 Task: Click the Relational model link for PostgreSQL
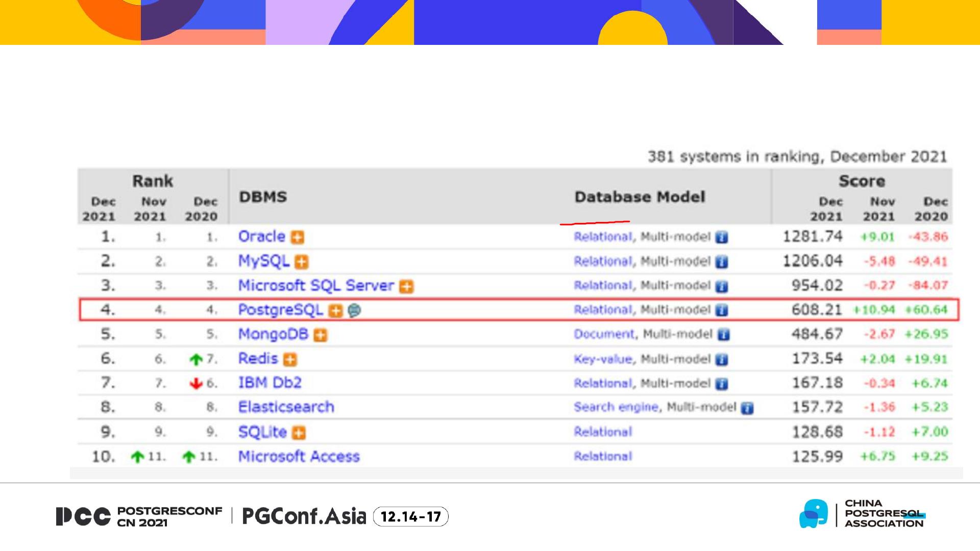pos(603,310)
